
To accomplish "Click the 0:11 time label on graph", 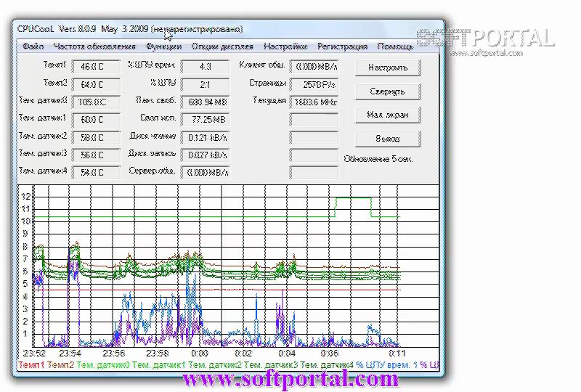I will pos(397,353).
